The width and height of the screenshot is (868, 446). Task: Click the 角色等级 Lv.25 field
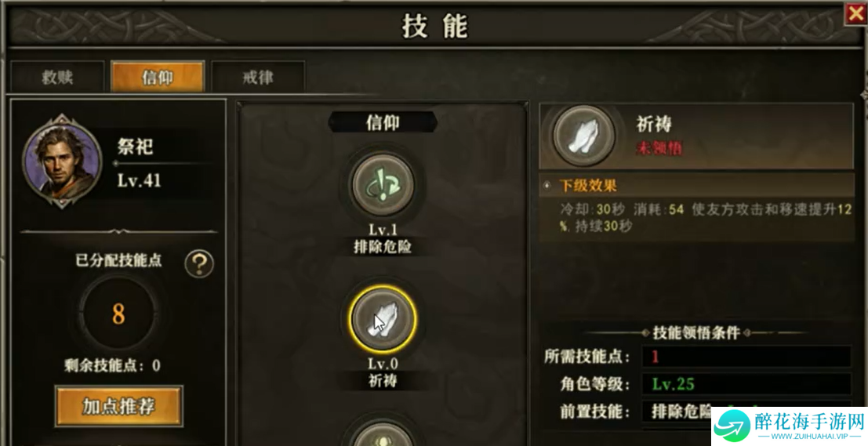coord(746,384)
